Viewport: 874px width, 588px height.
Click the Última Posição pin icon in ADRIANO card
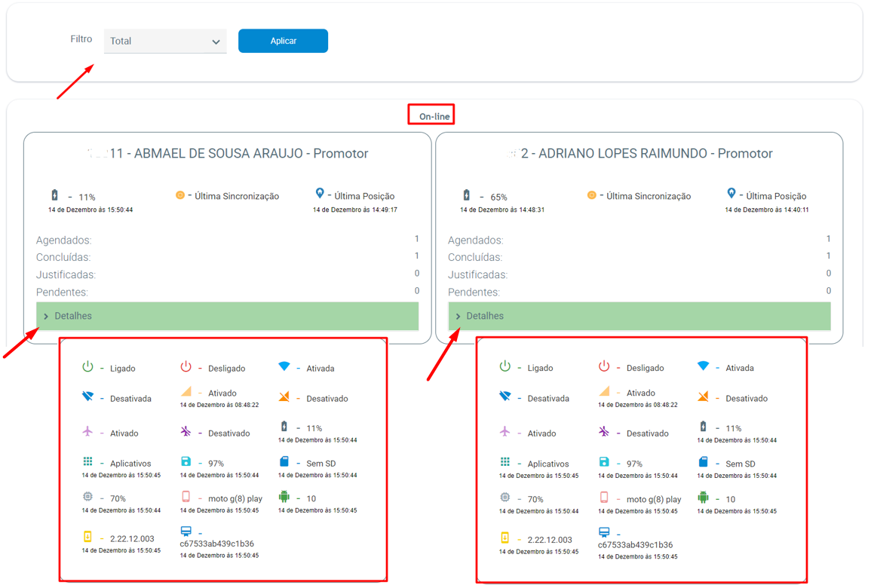click(731, 194)
